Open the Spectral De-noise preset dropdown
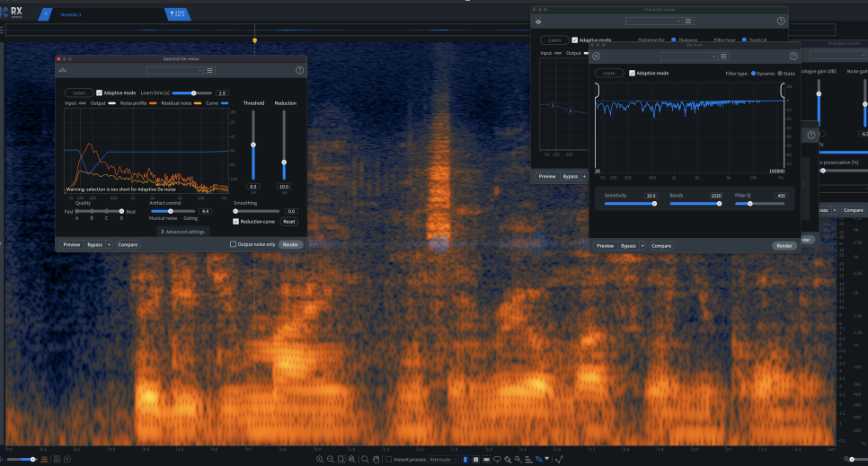The width and height of the screenshot is (868, 466). point(175,70)
